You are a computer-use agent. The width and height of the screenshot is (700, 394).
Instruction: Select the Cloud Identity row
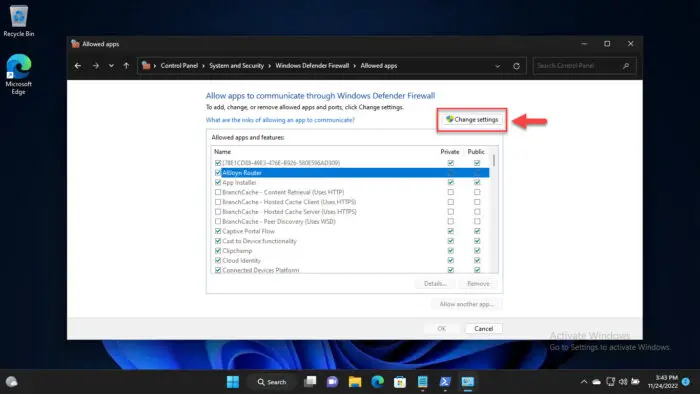pyautogui.click(x=350, y=261)
